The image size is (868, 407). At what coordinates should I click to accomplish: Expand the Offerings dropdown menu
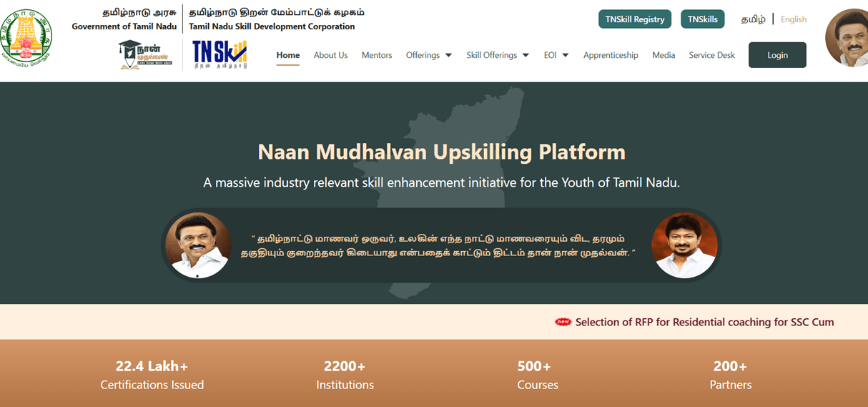tap(429, 55)
